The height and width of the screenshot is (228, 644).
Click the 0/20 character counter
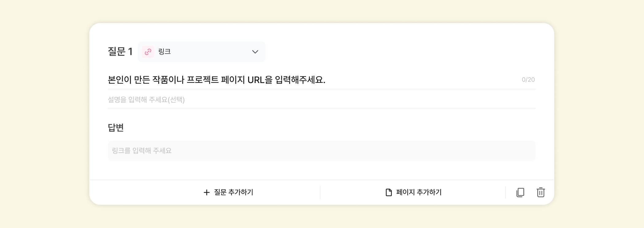(528, 80)
